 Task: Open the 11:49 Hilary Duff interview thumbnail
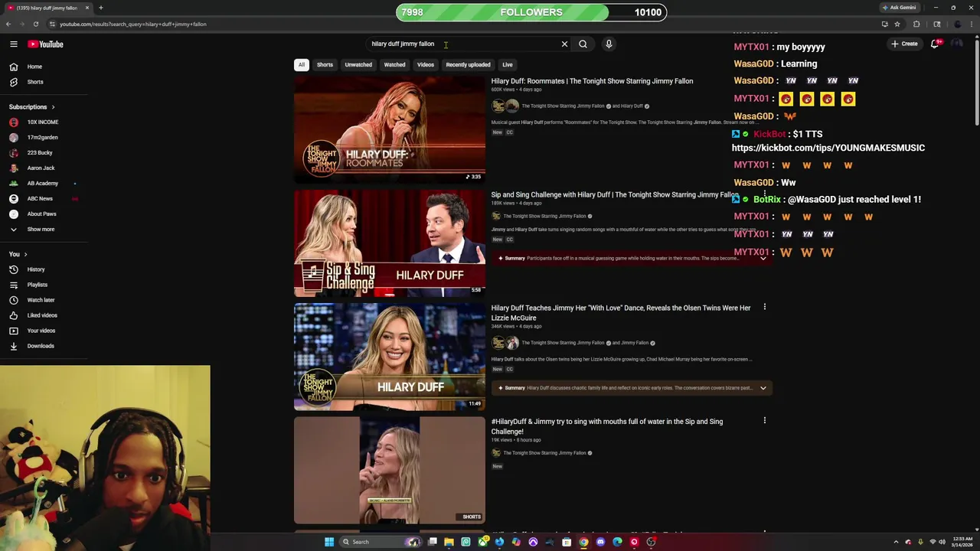pos(390,357)
